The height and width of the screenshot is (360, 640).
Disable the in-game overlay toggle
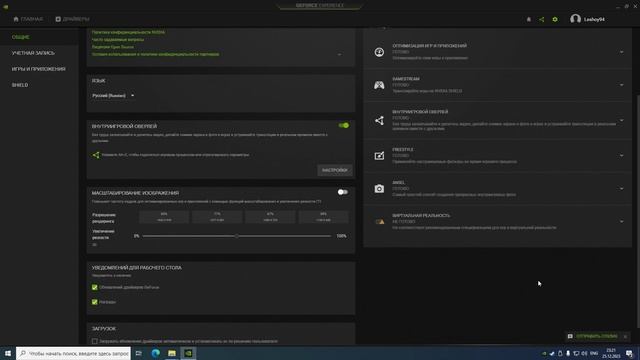point(344,126)
